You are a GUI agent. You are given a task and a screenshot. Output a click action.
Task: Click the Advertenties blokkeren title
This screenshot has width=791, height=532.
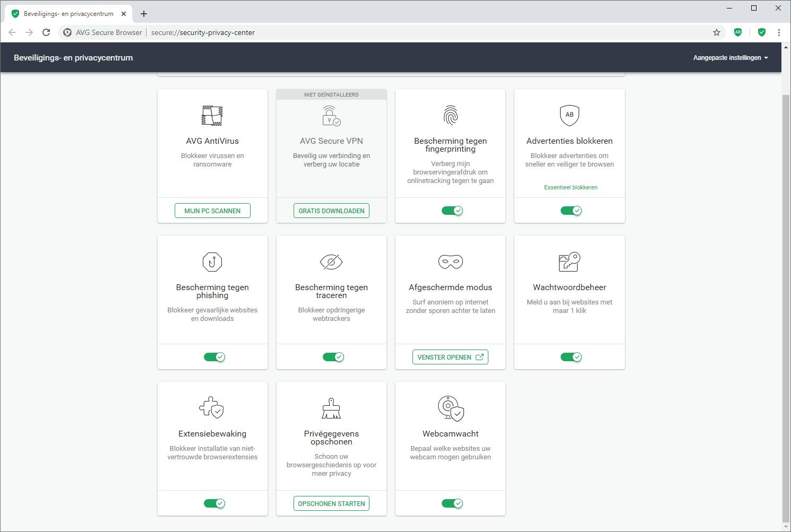click(x=570, y=141)
